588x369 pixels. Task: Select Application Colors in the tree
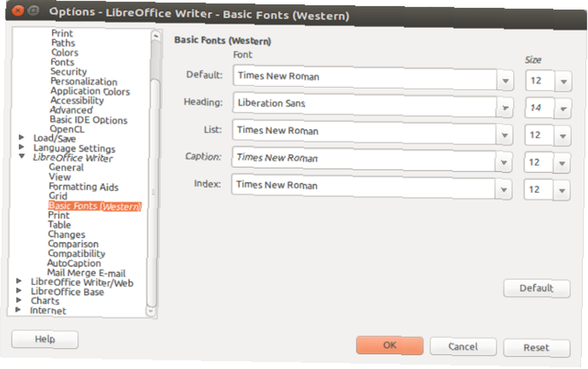point(90,91)
